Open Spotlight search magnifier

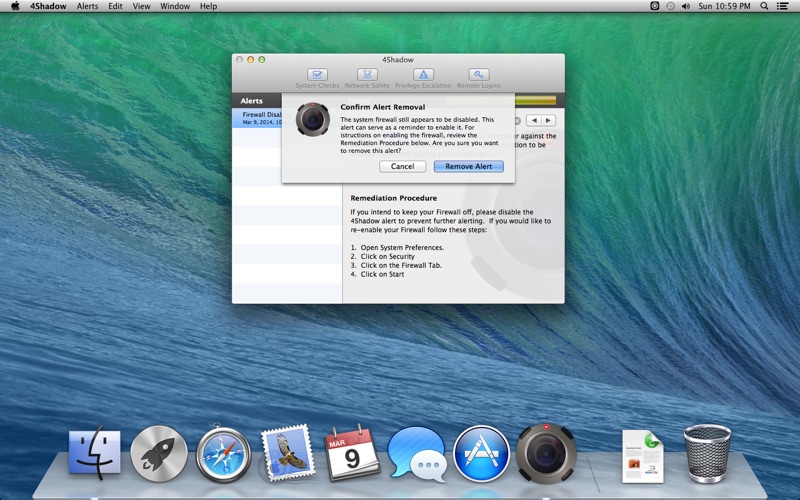(764, 6)
